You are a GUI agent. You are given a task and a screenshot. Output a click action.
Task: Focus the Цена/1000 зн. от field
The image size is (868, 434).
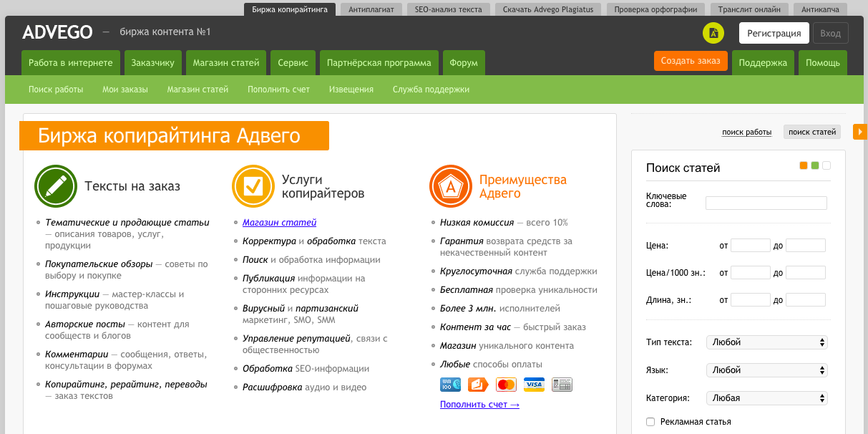(751, 273)
